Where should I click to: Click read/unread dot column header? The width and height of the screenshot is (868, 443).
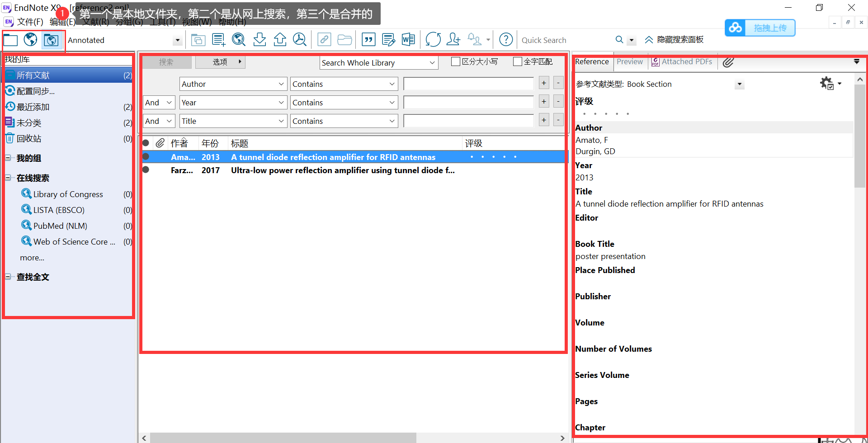pyautogui.click(x=146, y=143)
